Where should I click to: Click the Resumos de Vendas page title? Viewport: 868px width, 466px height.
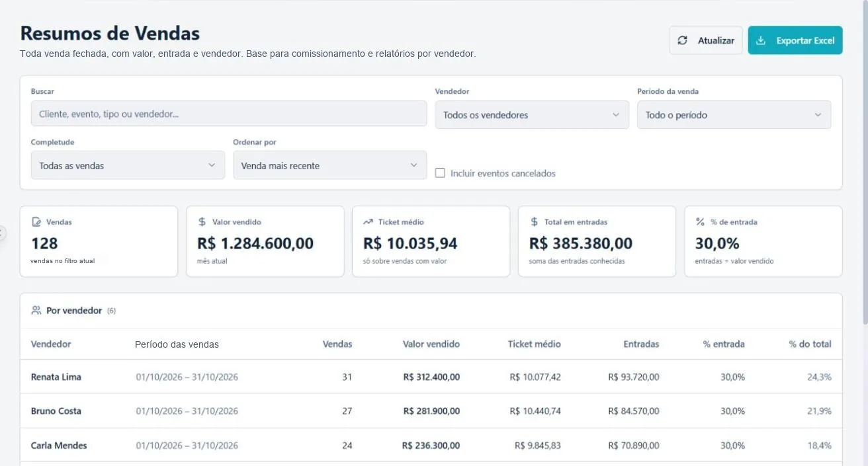110,33
